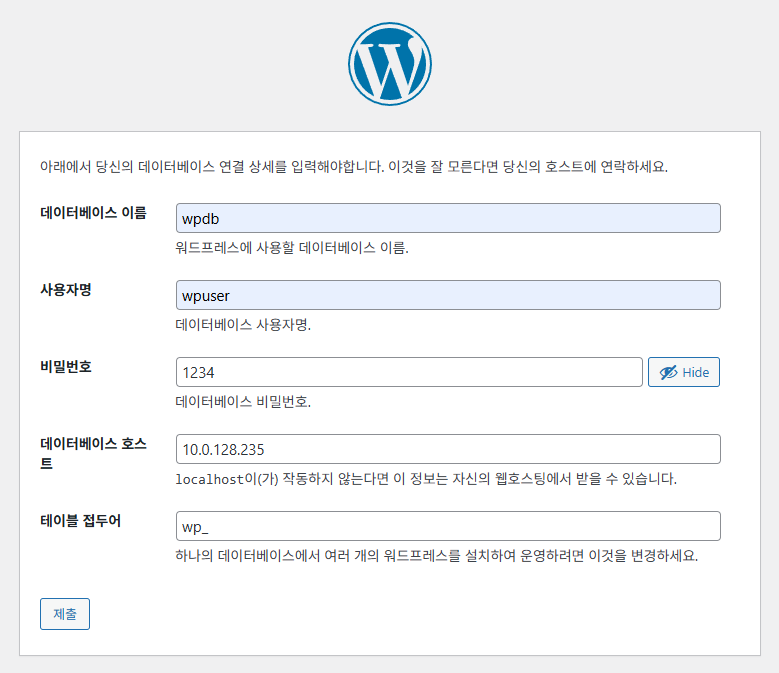This screenshot has height=673, width=779.
Task: Click the localhost hint text under host field
Action: point(426,479)
